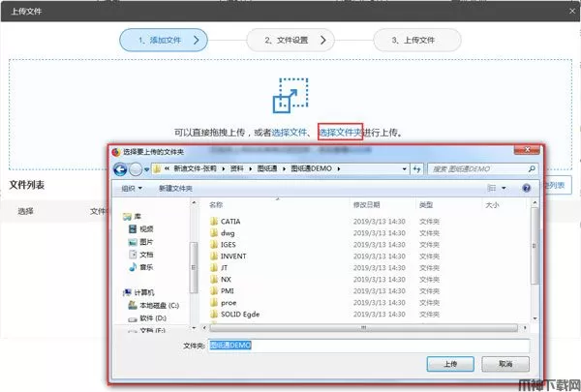Open the 组织 menu
The width and height of the screenshot is (581, 392).
(x=132, y=188)
